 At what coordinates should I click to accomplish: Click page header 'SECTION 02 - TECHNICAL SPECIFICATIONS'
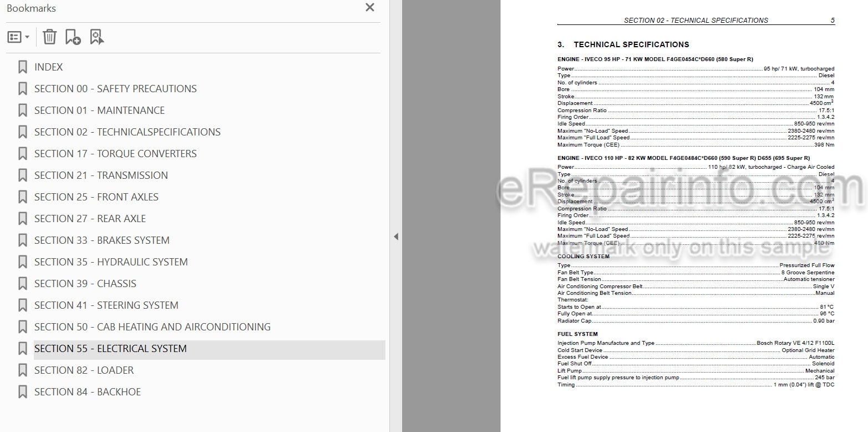coord(696,21)
